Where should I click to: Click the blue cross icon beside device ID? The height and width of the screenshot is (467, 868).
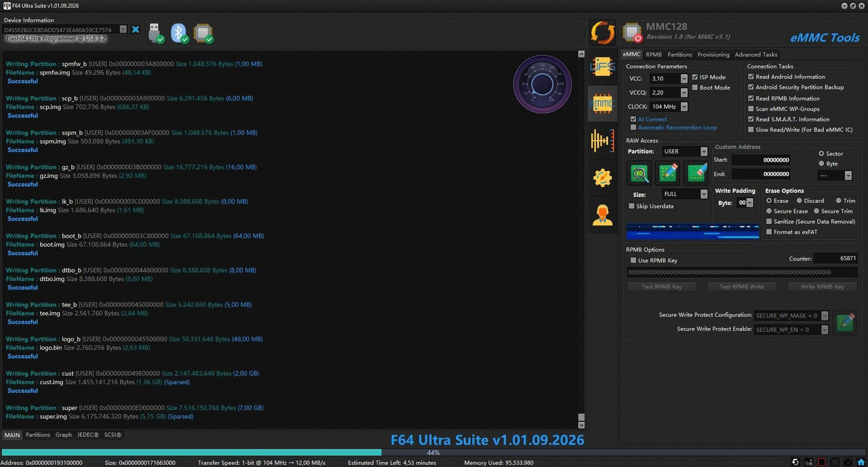coord(136,30)
